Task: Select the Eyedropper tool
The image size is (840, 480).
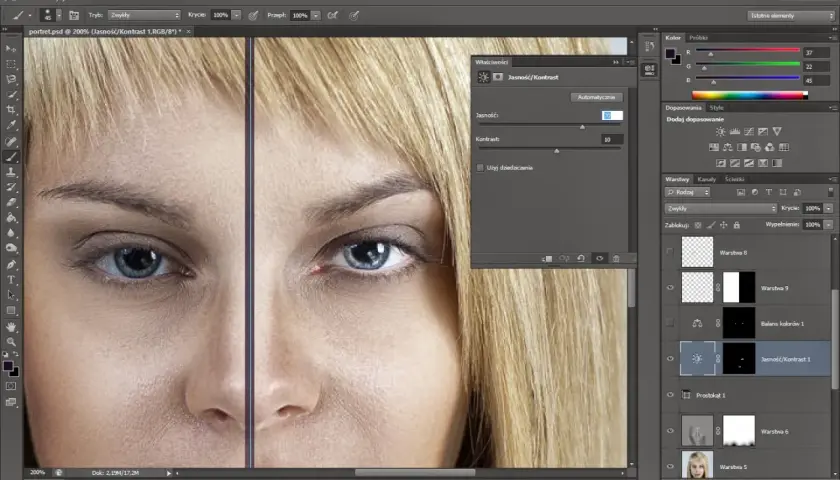Action: pos(11,125)
